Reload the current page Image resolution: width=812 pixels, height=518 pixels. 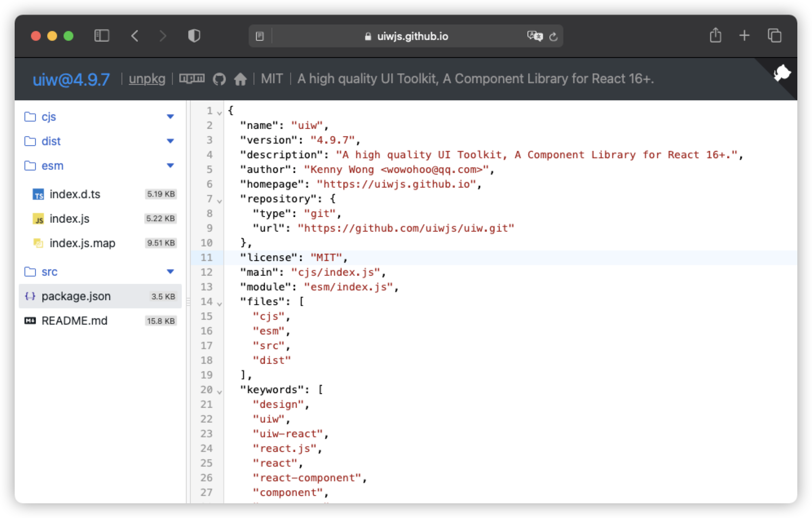coord(553,37)
